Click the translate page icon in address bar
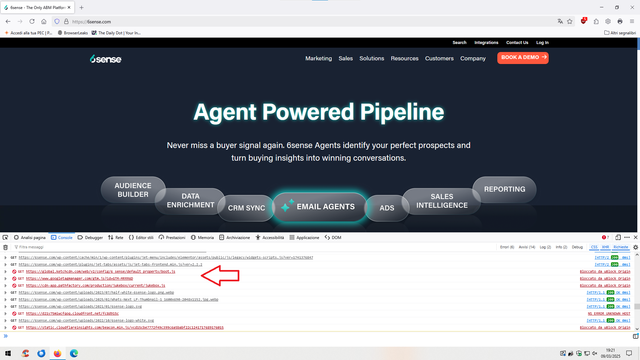The image size is (640, 360). tap(560, 22)
